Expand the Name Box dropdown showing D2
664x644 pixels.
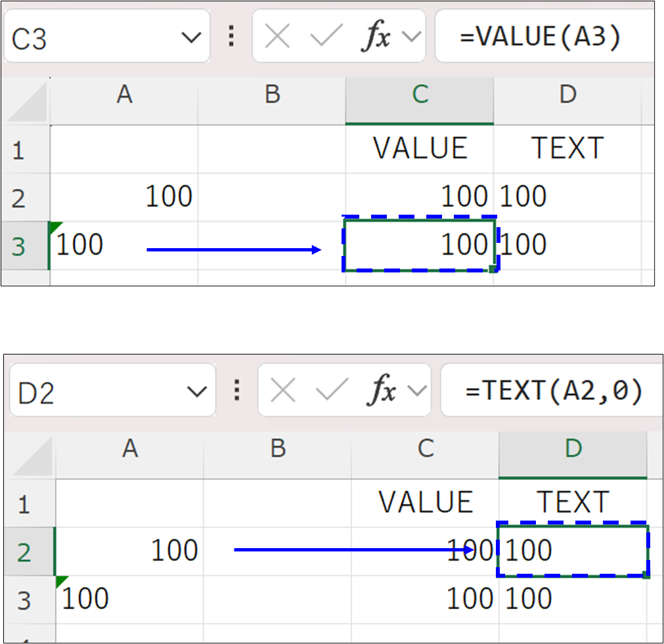click(196, 392)
